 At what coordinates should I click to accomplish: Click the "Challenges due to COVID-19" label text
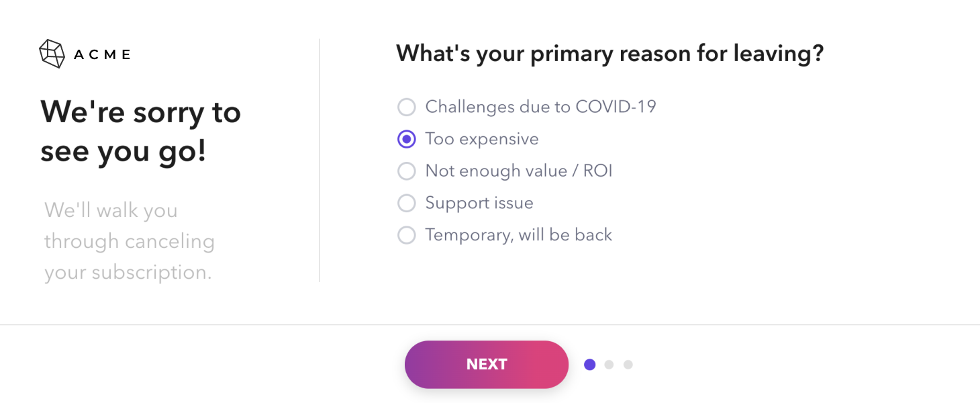pos(540,107)
